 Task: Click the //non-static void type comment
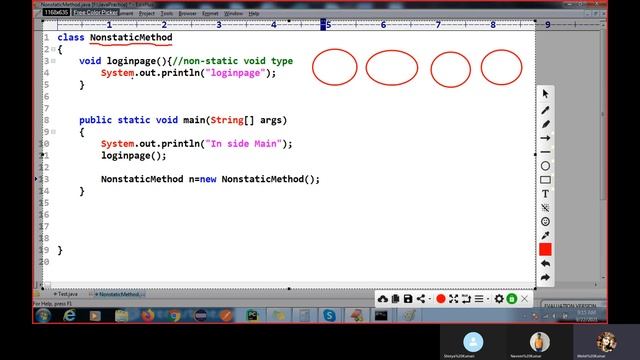tap(233, 61)
